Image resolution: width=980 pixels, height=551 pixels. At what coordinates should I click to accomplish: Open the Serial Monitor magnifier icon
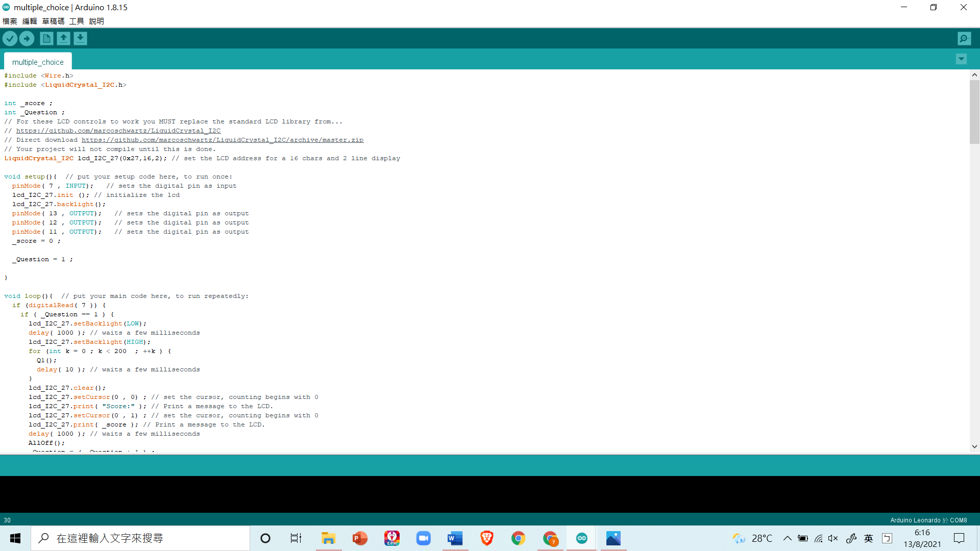point(964,38)
